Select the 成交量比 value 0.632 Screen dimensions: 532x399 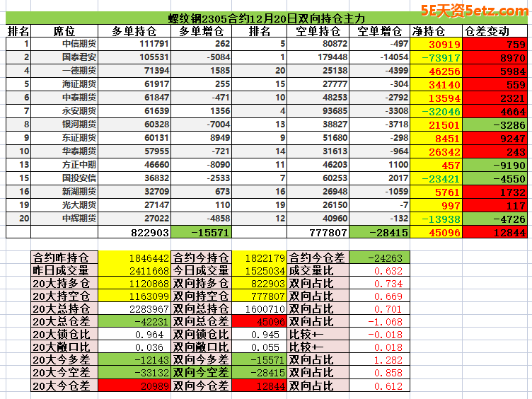[x=379, y=270]
